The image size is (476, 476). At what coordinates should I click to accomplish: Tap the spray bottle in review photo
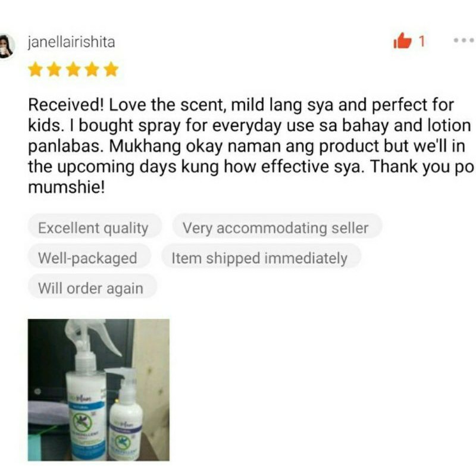pos(86,392)
